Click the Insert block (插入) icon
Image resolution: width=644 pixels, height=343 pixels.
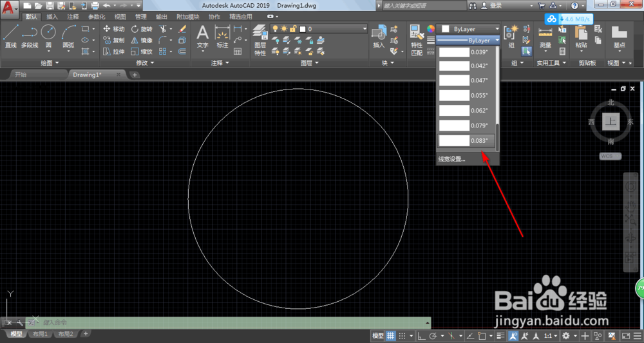tap(379, 36)
